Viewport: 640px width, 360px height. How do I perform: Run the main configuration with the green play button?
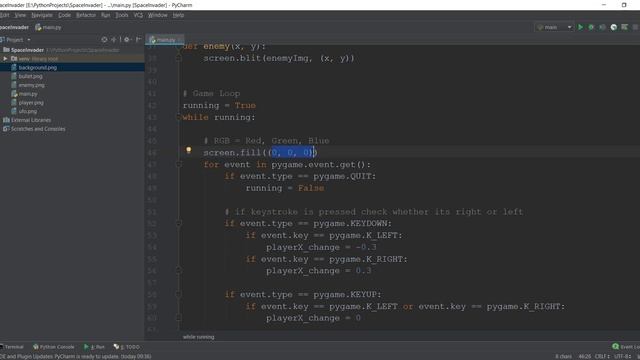(x=580, y=27)
